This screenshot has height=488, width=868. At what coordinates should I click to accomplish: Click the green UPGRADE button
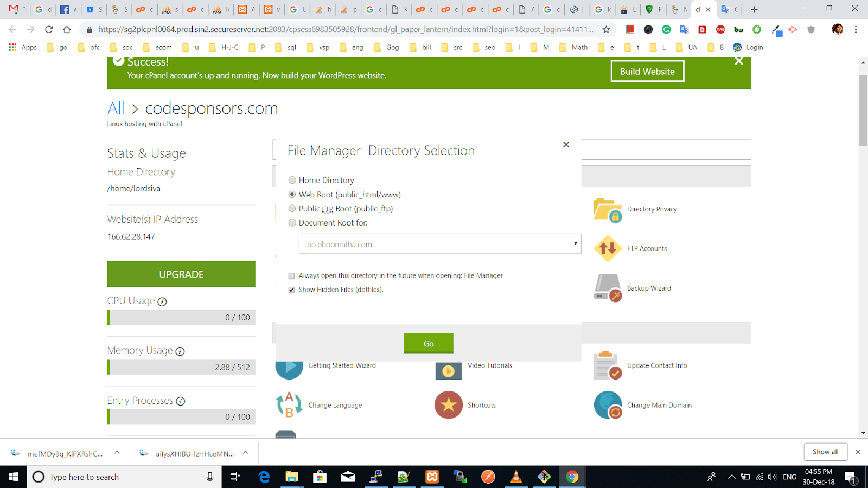click(x=181, y=274)
